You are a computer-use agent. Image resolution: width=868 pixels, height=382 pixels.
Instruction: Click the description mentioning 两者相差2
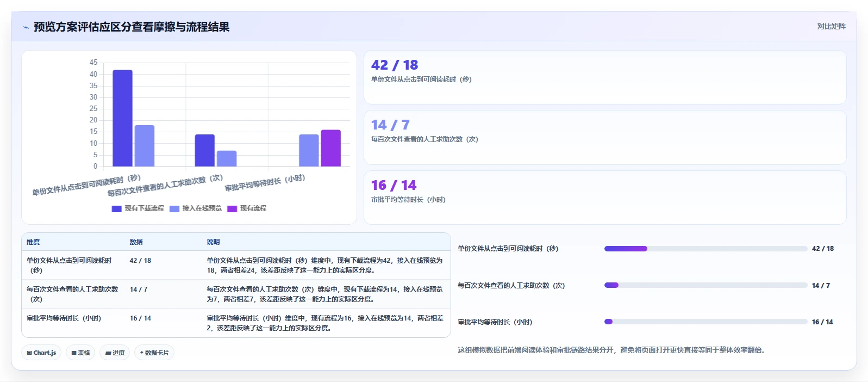point(325,323)
